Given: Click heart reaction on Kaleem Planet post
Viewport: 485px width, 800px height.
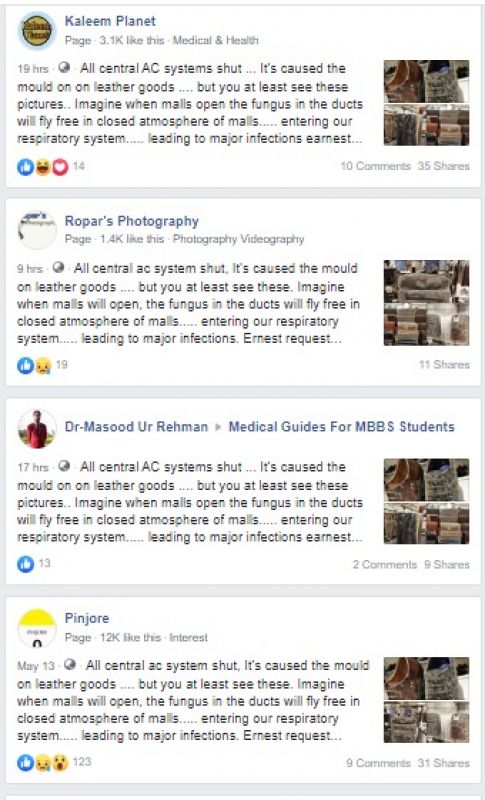Looking at the screenshot, I should click(60, 166).
